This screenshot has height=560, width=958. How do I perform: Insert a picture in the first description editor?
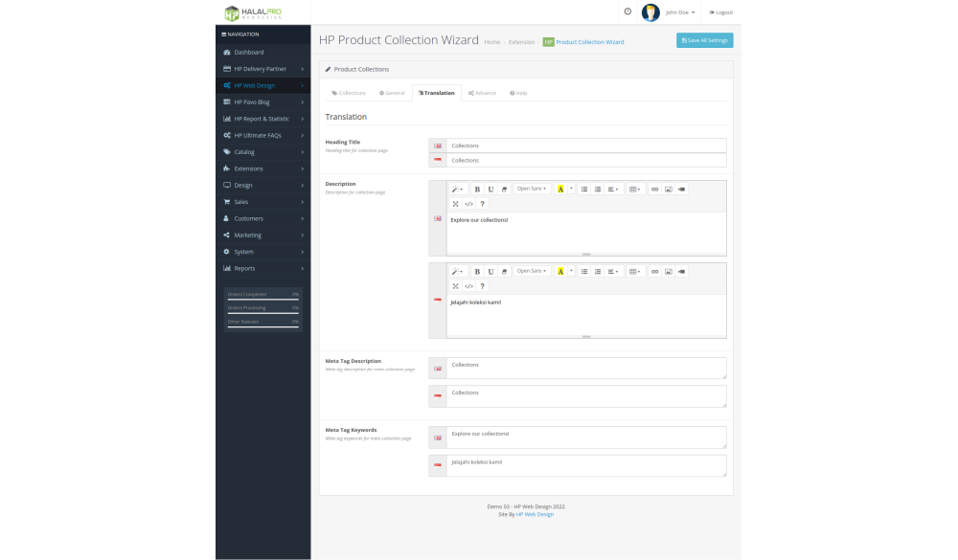pyautogui.click(x=669, y=190)
